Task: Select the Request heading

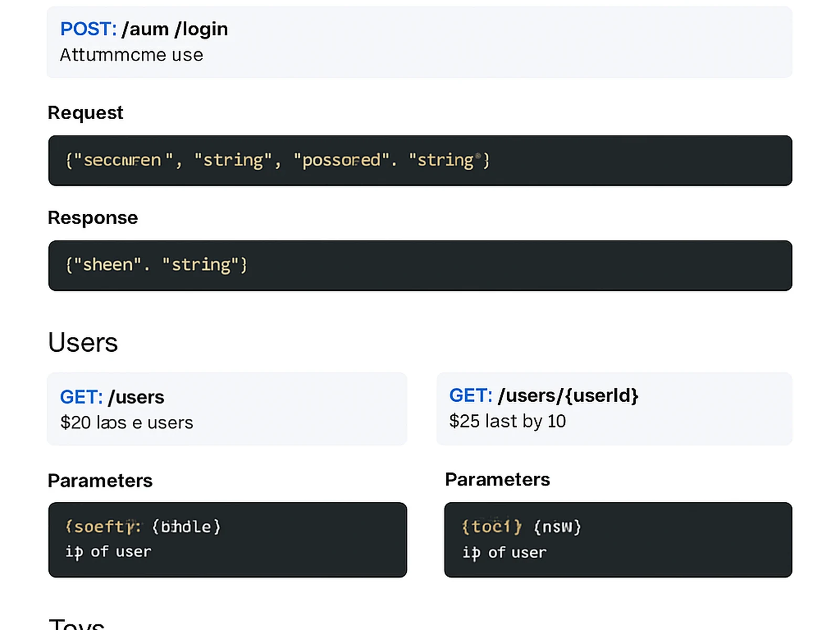Action: tap(85, 113)
